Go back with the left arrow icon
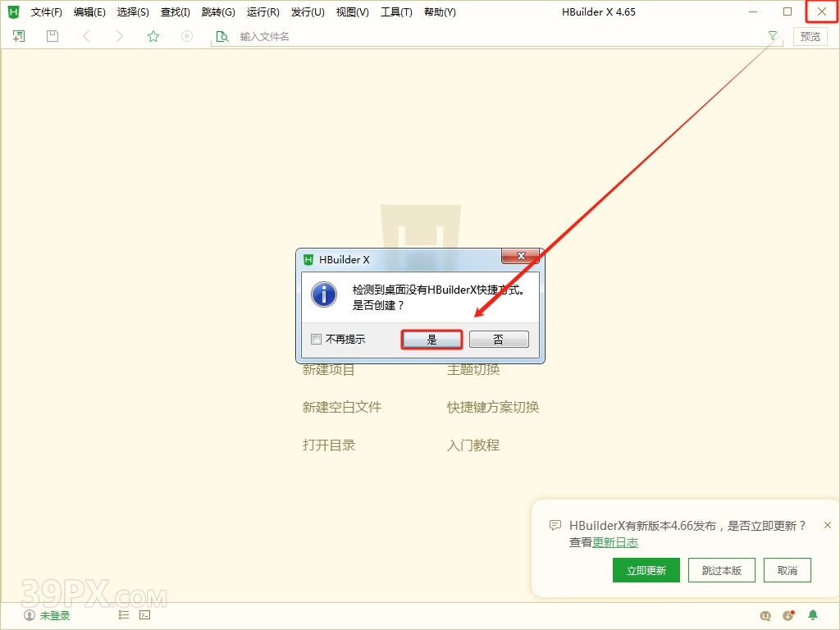The width and height of the screenshot is (840, 630). pyautogui.click(x=86, y=36)
